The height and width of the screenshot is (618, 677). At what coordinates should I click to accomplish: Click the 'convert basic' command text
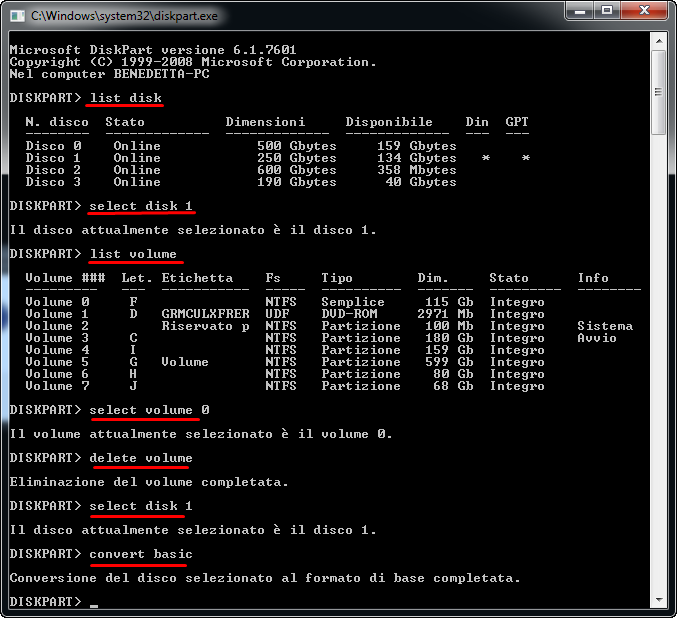pos(141,554)
